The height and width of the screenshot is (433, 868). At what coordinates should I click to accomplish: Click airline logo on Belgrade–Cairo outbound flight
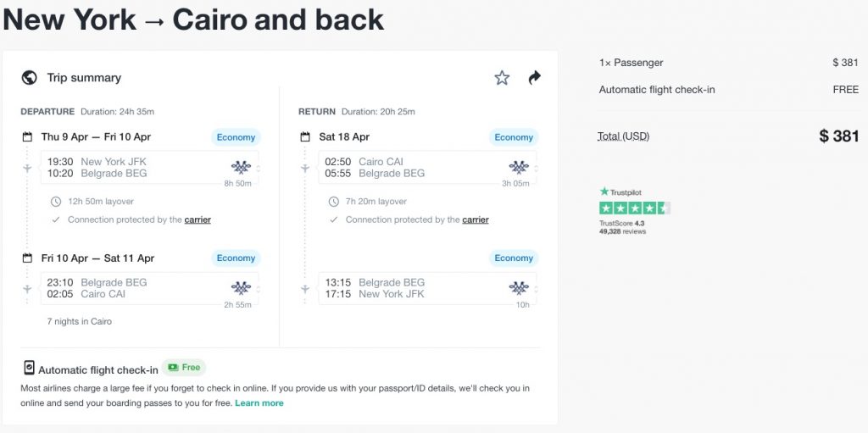[x=241, y=288]
